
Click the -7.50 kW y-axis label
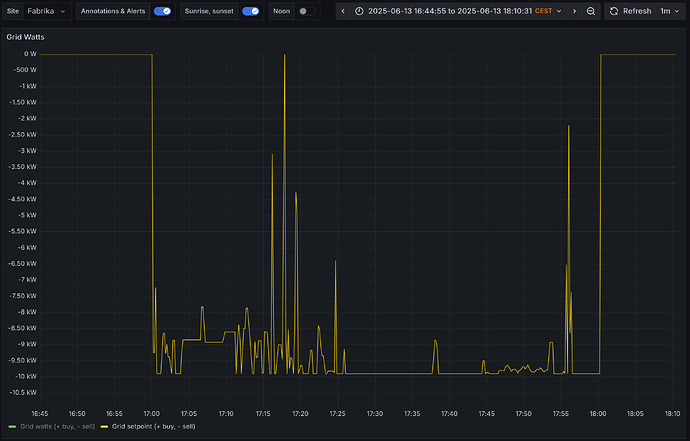coord(24,296)
